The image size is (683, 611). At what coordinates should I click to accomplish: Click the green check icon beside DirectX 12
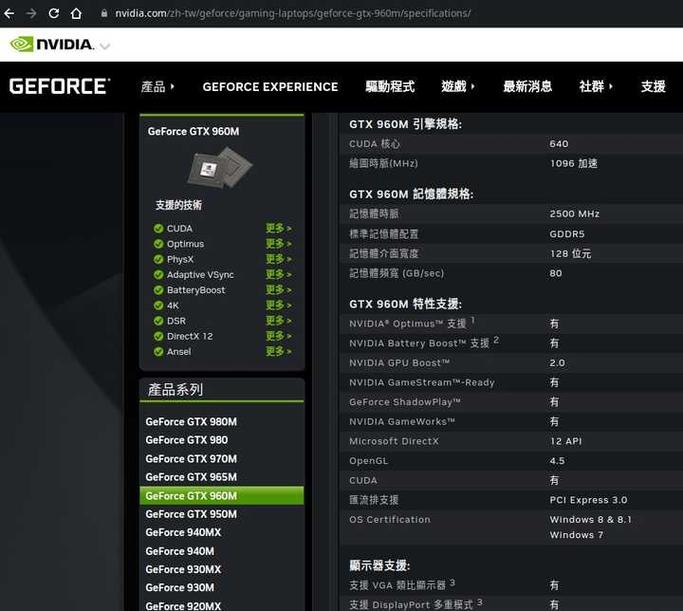(159, 336)
